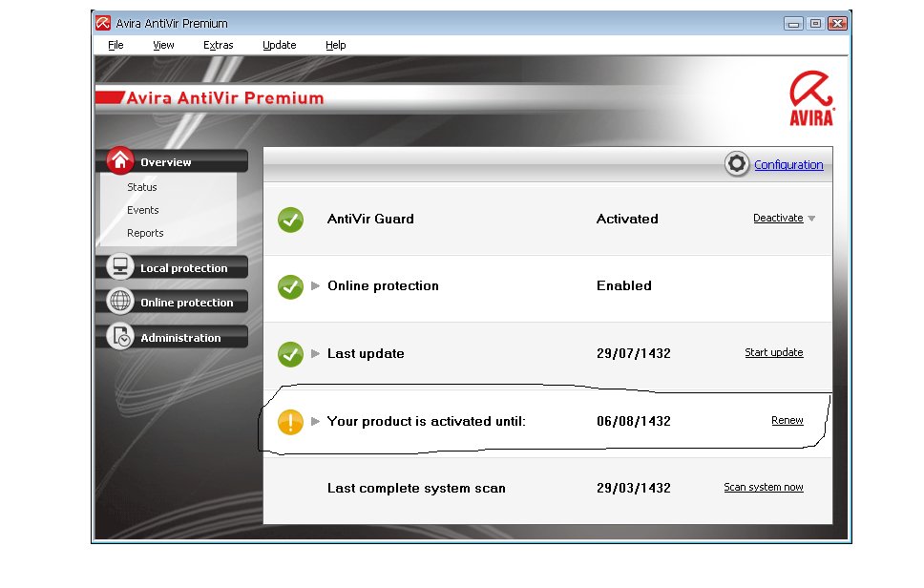The width and height of the screenshot is (924, 588).
Task: Click the Avira logo in the header
Action: pyautogui.click(x=812, y=98)
